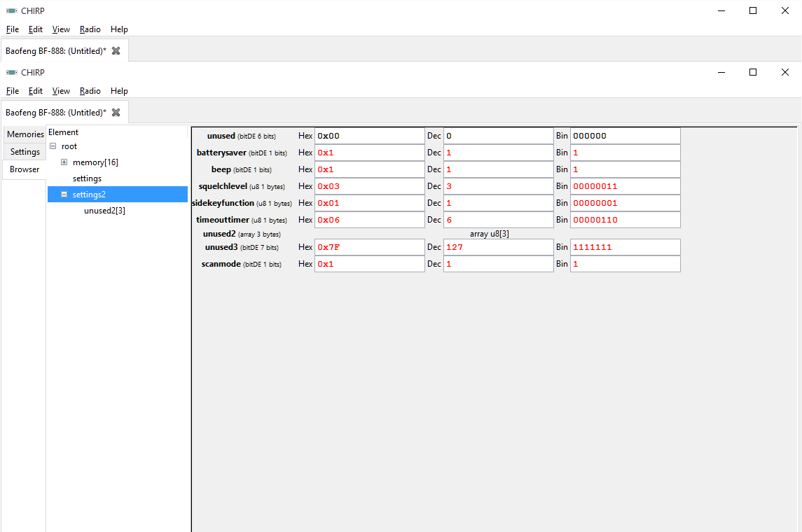The width and height of the screenshot is (802, 532).
Task: Focus the timeouttimer Dec field
Action: pos(498,220)
